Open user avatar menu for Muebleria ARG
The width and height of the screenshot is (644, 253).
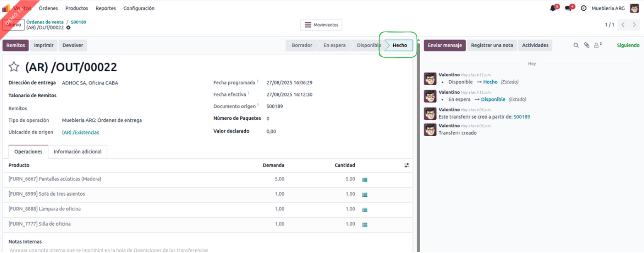634,8
